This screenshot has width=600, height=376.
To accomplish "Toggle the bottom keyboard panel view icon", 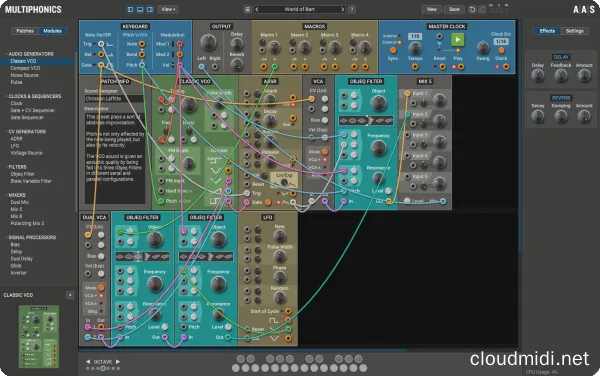I will click(x=140, y=9).
